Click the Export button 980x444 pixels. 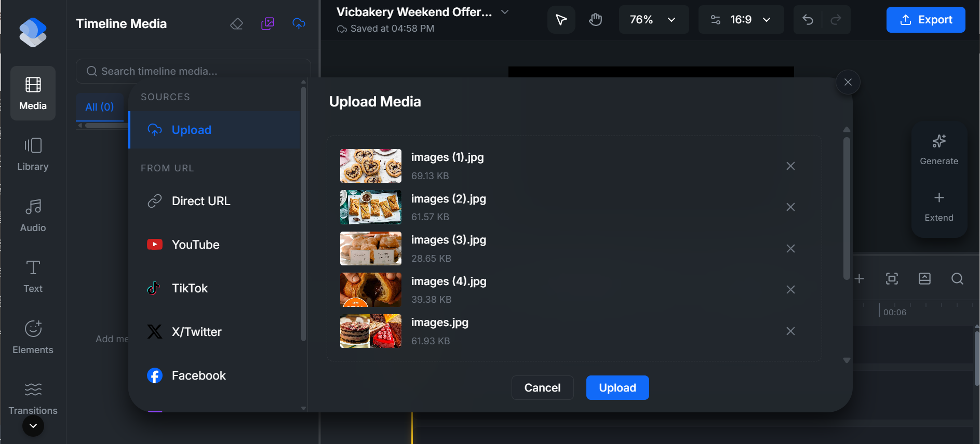(x=925, y=20)
